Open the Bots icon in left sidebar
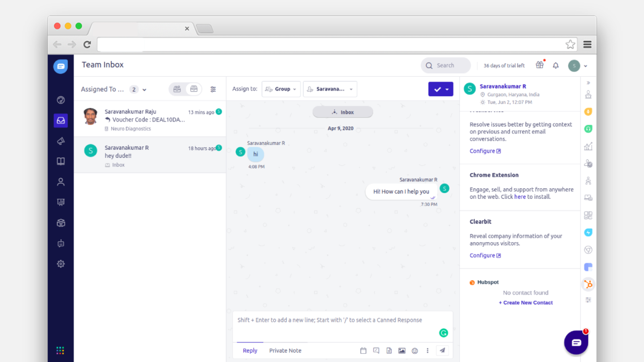This screenshot has width=644, height=362. click(x=60, y=243)
